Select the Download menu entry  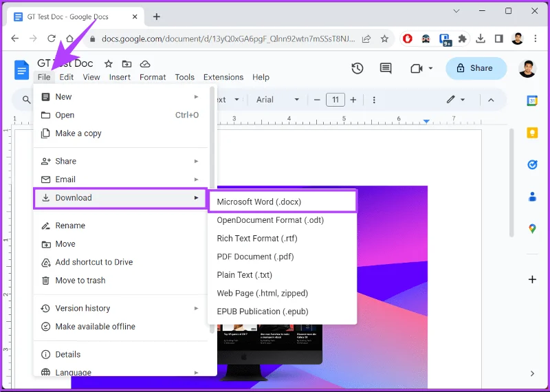[x=120, y=198]
